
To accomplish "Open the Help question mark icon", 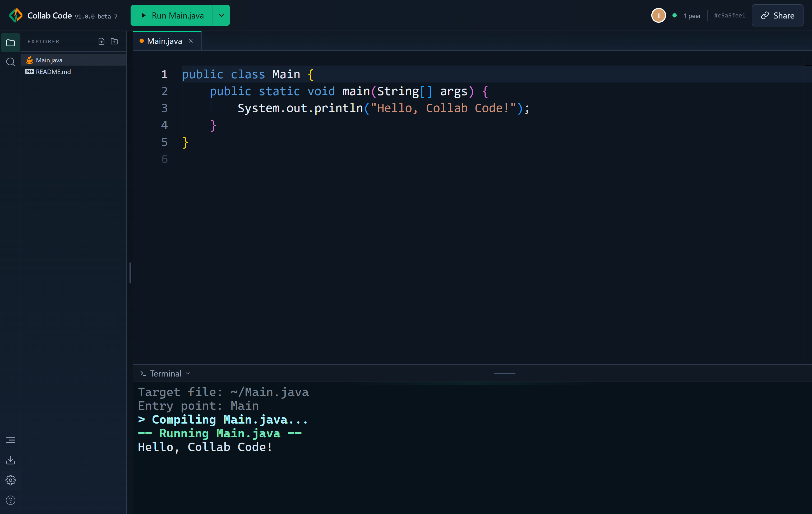I will pos(11,500).
